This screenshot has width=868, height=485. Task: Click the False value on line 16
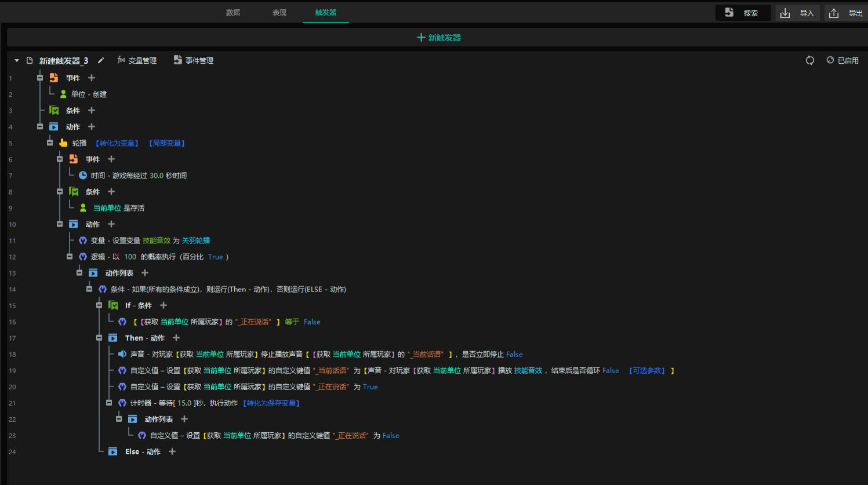coord(312,322)
